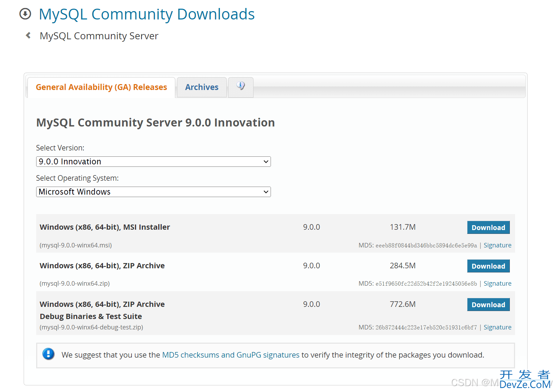Open Signature link for mysql-9.0.0-winx64.zip
Screen dimensions: 554x392
click(x=497, y=284)
